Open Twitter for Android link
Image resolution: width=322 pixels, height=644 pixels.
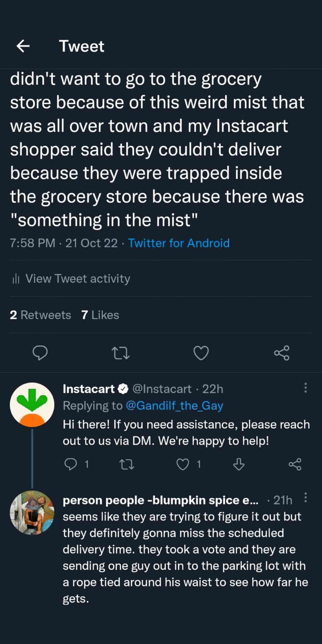click(179, 243)
